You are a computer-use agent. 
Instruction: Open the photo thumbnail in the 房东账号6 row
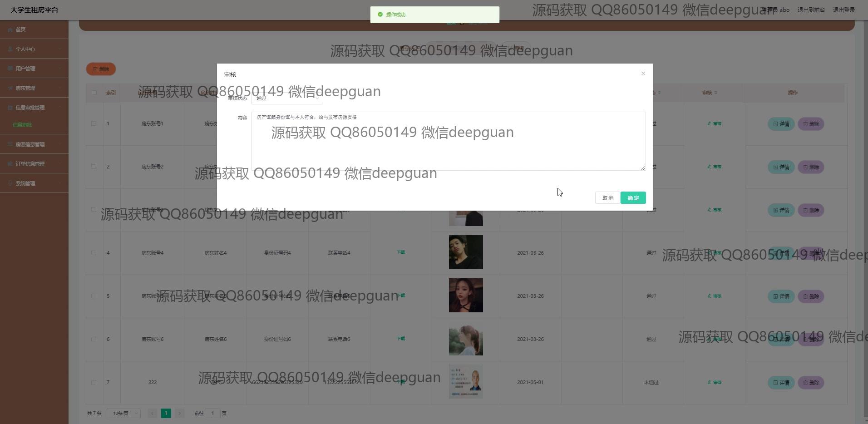coord(466,339)
